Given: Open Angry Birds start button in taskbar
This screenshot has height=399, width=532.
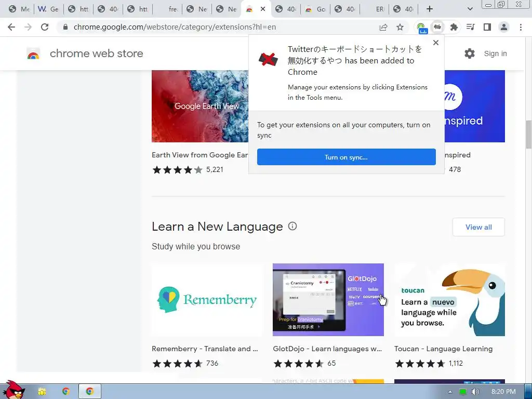Looking at the screenshot, I should pos(14,390).
